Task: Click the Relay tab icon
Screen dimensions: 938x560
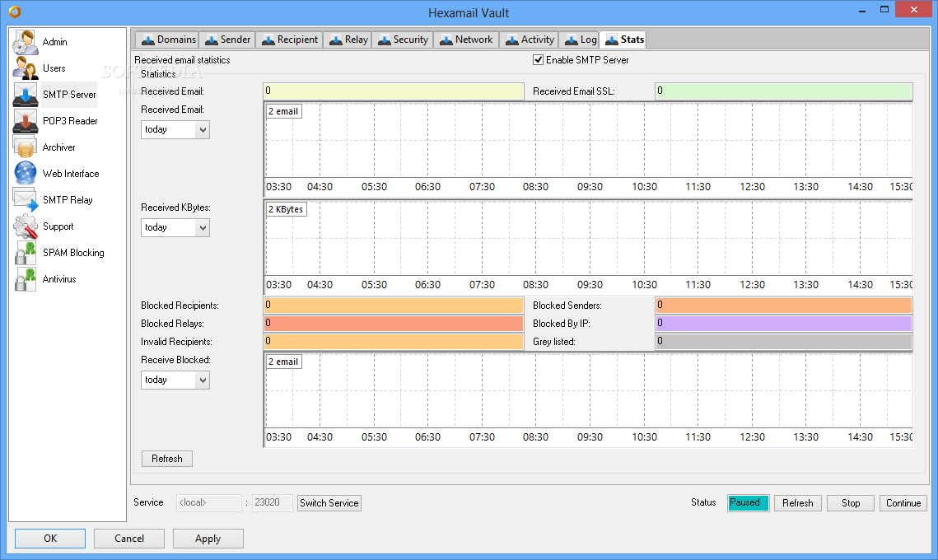Action: click(336, 40)
